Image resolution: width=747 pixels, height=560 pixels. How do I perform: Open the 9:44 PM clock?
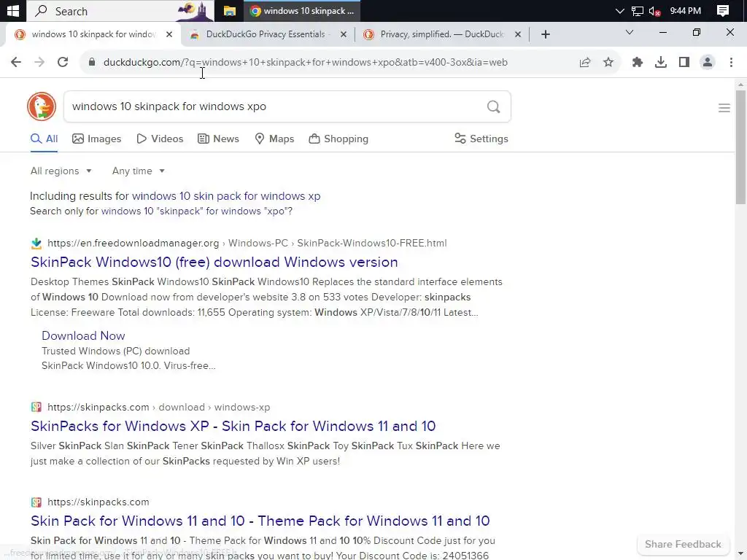(x=685, y=10)
